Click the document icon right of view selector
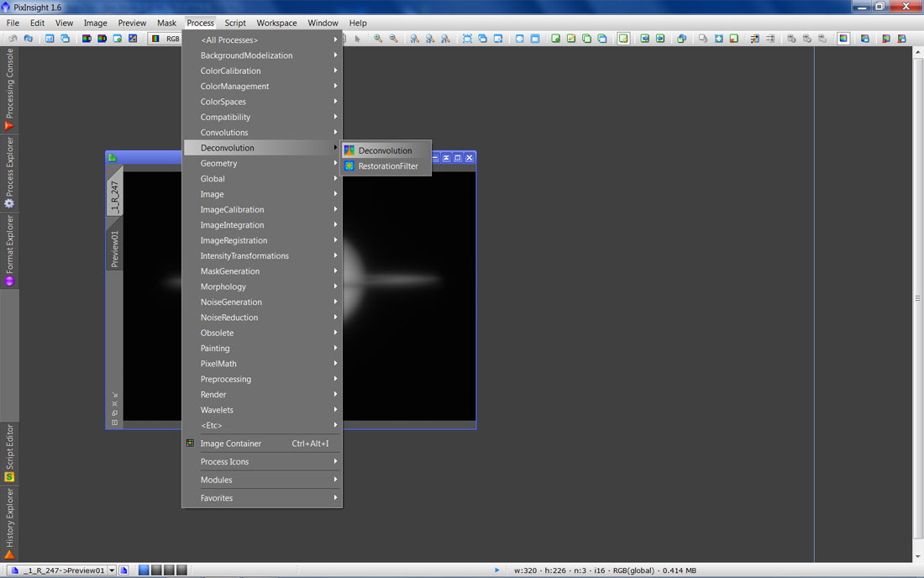Viewport: 924px width, 578px height. pos(123,570)
